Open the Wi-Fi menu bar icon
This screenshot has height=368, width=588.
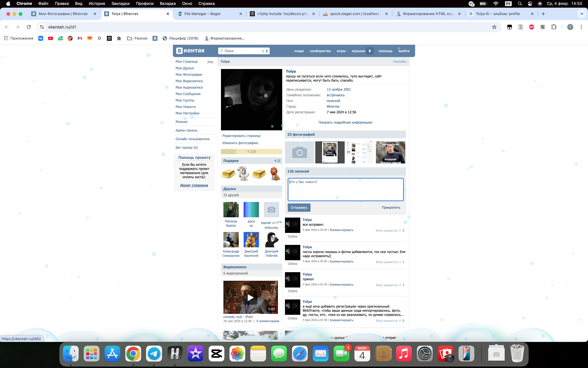(496, 4)
